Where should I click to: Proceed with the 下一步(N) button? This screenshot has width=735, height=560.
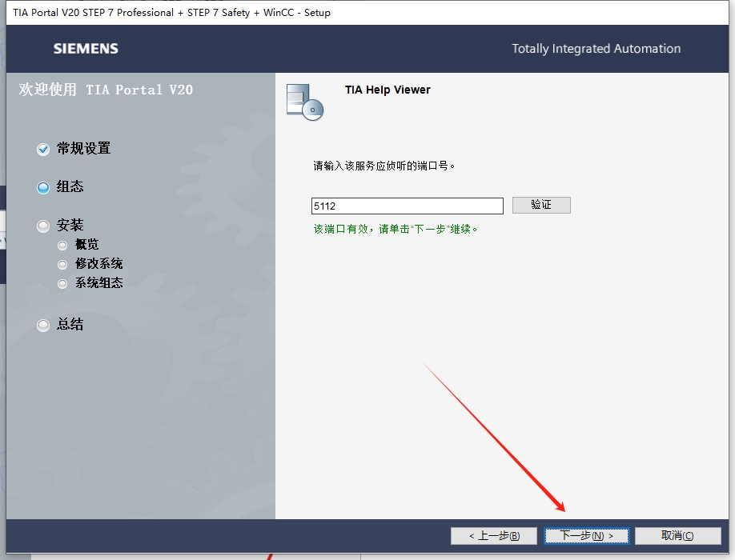coord(587,535)
